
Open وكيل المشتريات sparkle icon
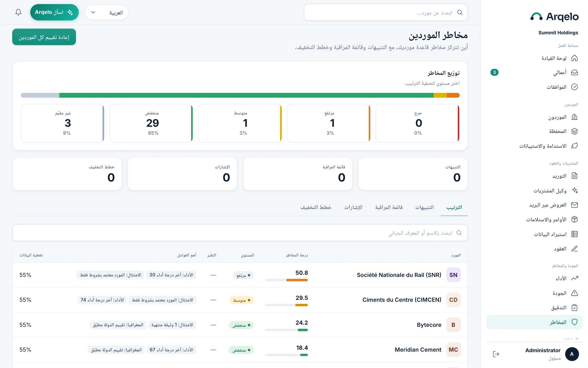point(574,190)
